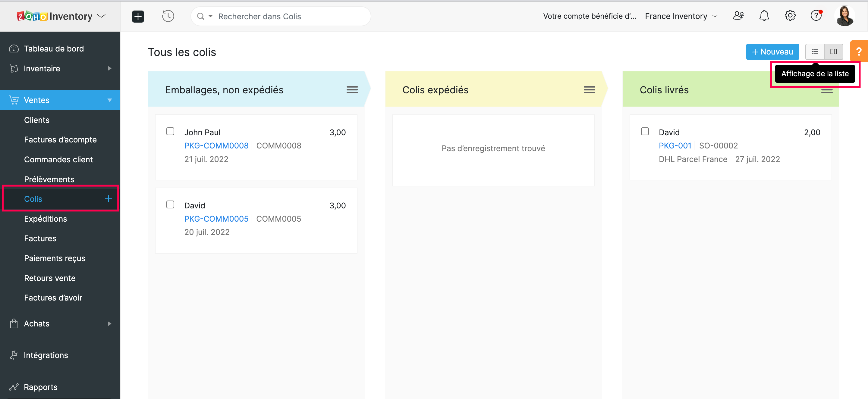
Task: Click Votre compte bénéficie message
Action: (589, 16)
